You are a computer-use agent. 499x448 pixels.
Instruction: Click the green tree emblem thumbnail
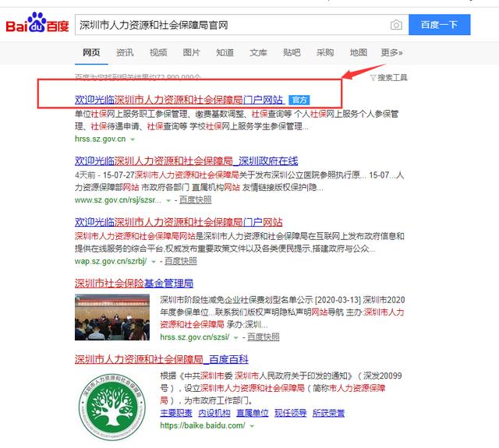coord(112,407)
